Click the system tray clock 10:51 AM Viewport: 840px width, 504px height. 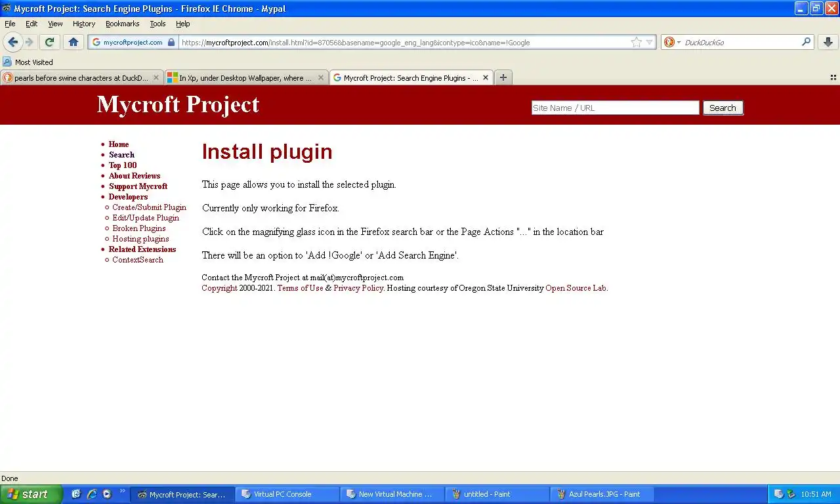point(816,494)
